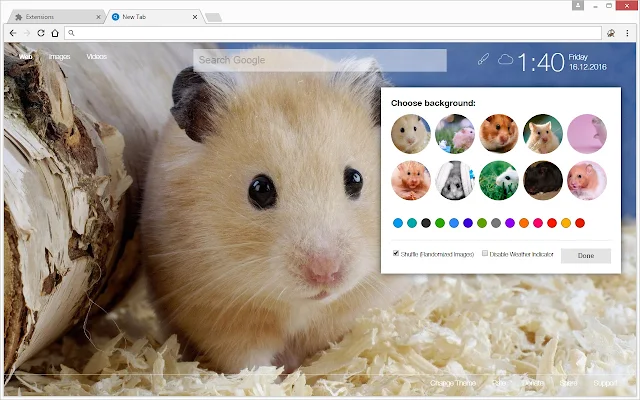This screenshot has height=400, width=640.
Task: Choose the orange hamster holding paws background
Action: (x=411, y=180)
